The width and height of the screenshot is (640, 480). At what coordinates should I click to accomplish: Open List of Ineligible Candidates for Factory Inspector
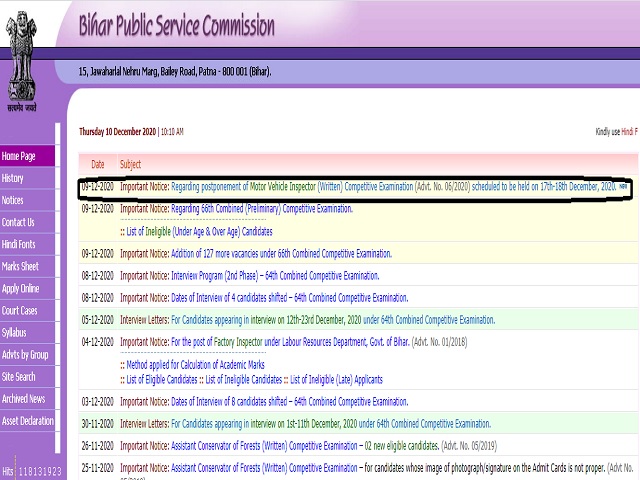[244, 380]
